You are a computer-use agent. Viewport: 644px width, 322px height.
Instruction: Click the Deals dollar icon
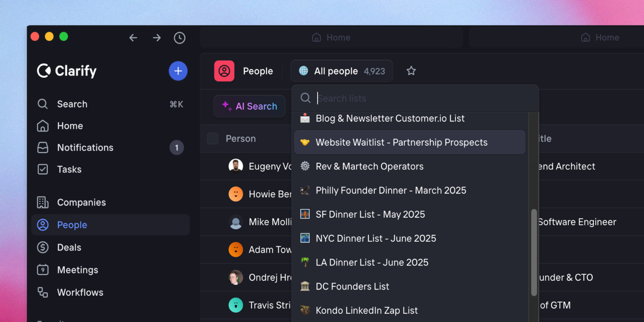(43, 247)
